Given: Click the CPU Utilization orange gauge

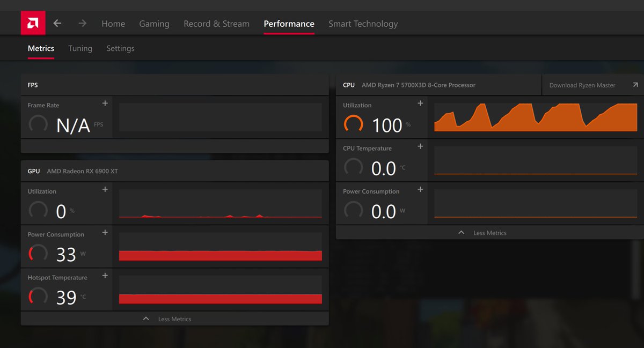Looking at the screenshot, I should [x=353, y=124].
